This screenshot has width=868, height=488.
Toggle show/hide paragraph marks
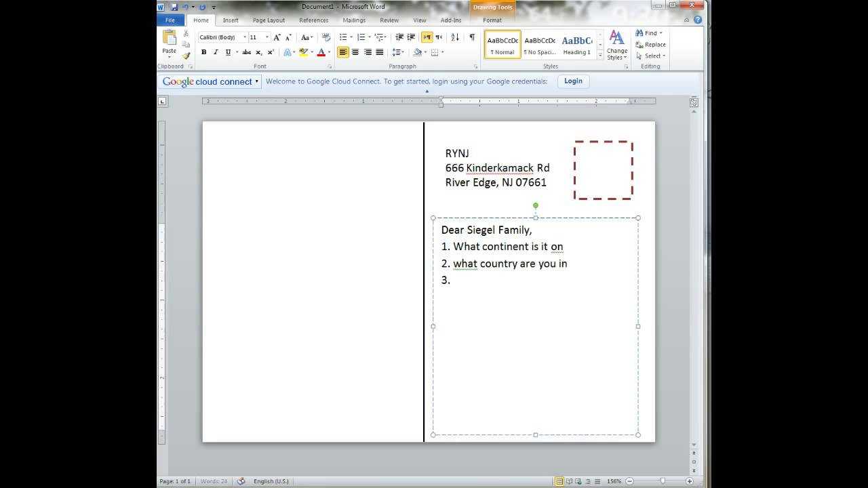coord(472,37)
